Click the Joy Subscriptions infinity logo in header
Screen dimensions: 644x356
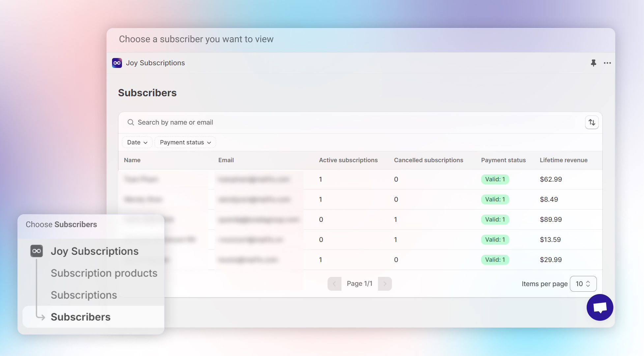click(117, 63)
